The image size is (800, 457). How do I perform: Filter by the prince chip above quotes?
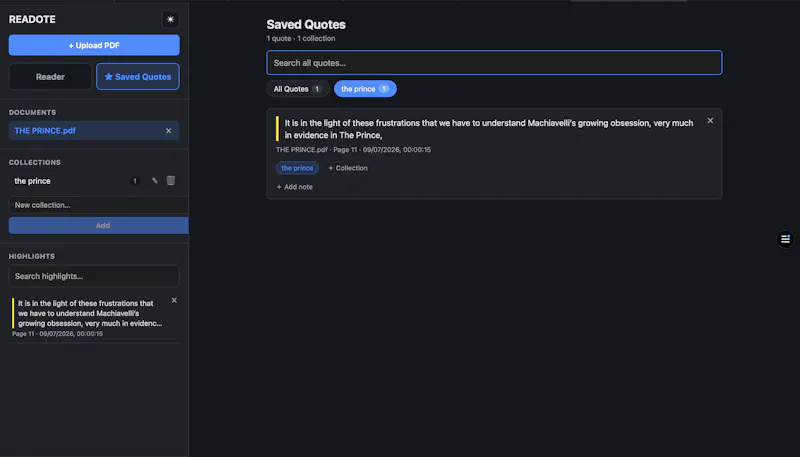[365, 89]
